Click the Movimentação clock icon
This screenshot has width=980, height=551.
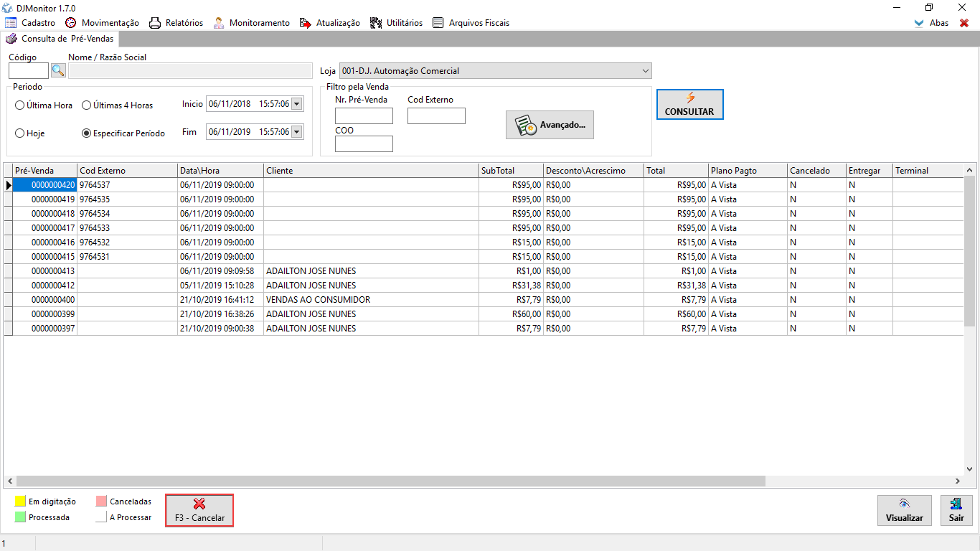[x=71, y=23]
